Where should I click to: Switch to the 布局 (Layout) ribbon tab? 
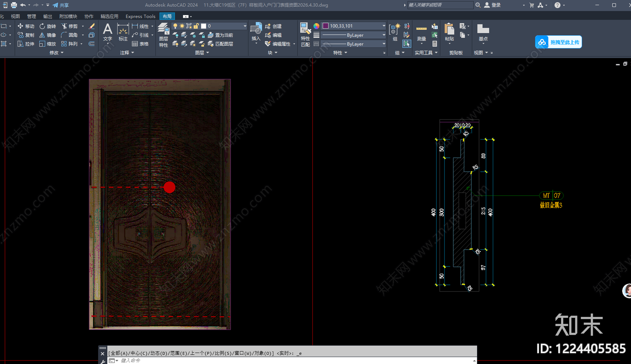[x=167, y=16]
